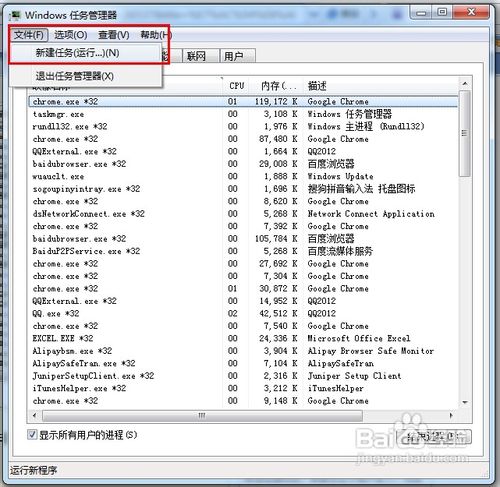This screenshot has height=487, width=500.
Task: Sort by the 内存 column header
Action: 277,86
